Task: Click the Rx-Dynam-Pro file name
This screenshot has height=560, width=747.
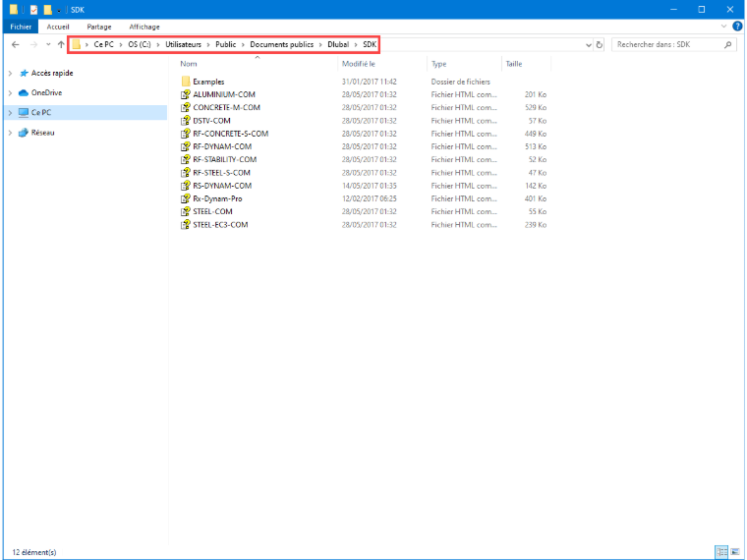Action: click(217, 198)
